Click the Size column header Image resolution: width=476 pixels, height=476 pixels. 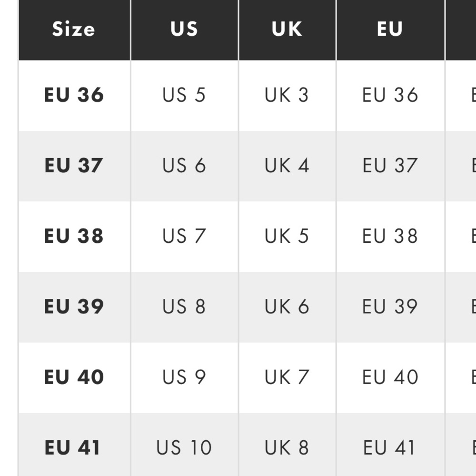(74, 29)
